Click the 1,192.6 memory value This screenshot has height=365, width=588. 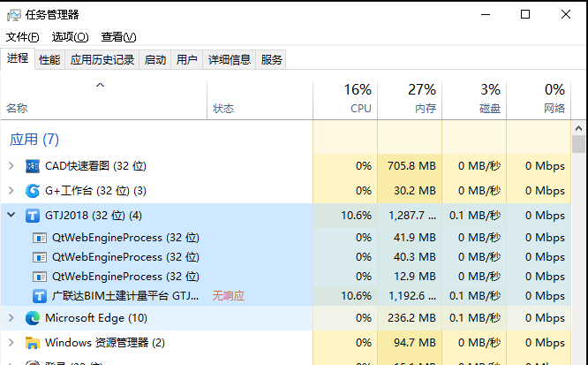[x=412, y=296]
